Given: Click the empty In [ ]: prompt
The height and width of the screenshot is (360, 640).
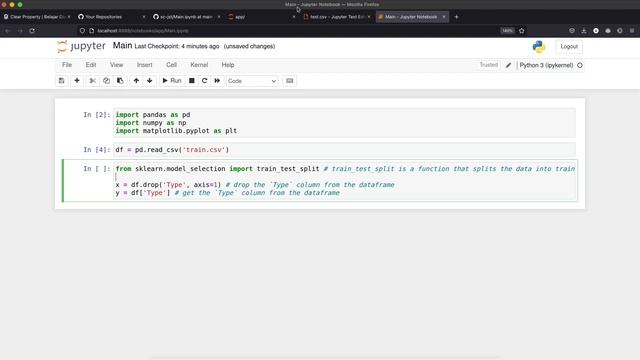Looking at the screenshot, I should point(97,169).
